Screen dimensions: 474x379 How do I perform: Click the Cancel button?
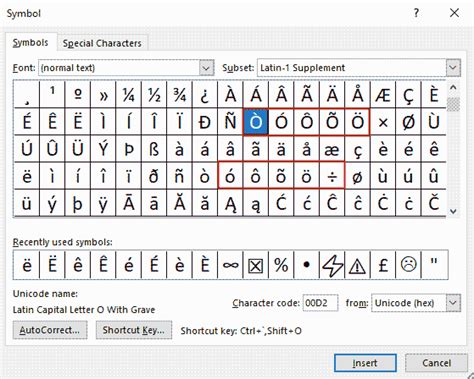click(x=436, y=363)
